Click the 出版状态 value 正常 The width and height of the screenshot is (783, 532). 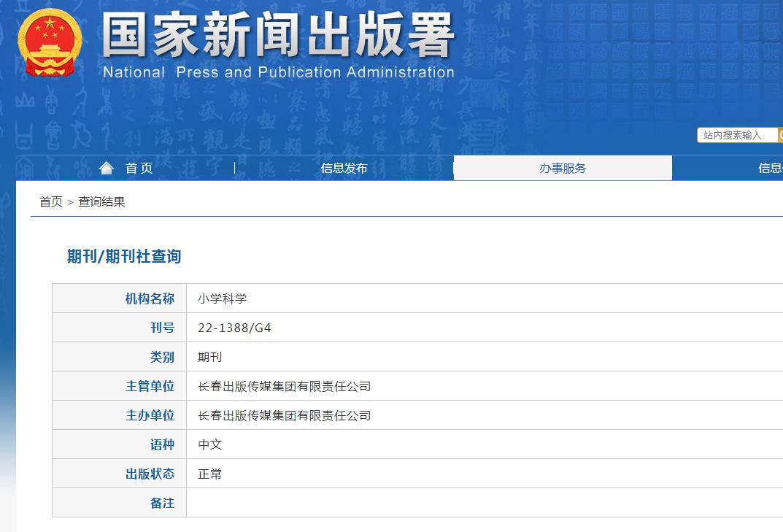208,474
